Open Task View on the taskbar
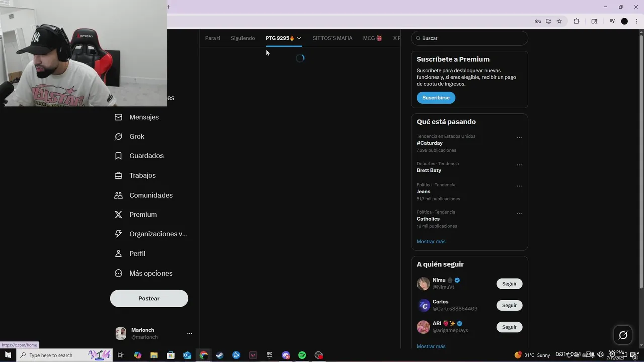This screenshot has width=644, height=362. (x=121, y=355)
